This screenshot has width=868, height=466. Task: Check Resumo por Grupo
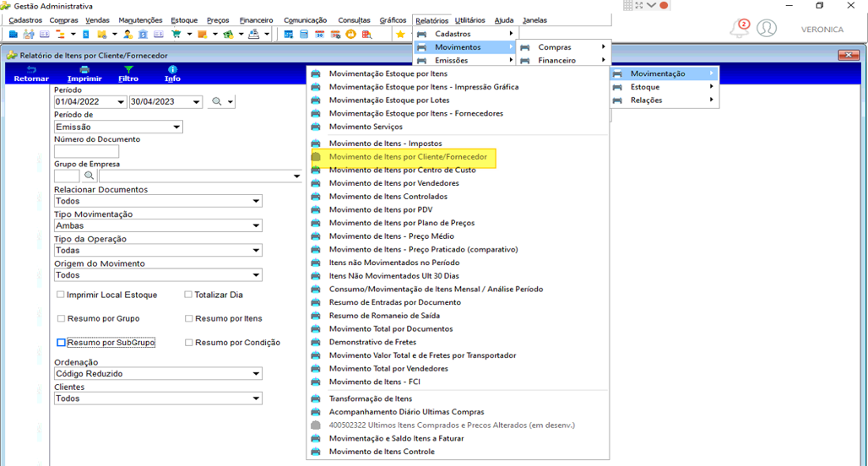coord(61,319)
